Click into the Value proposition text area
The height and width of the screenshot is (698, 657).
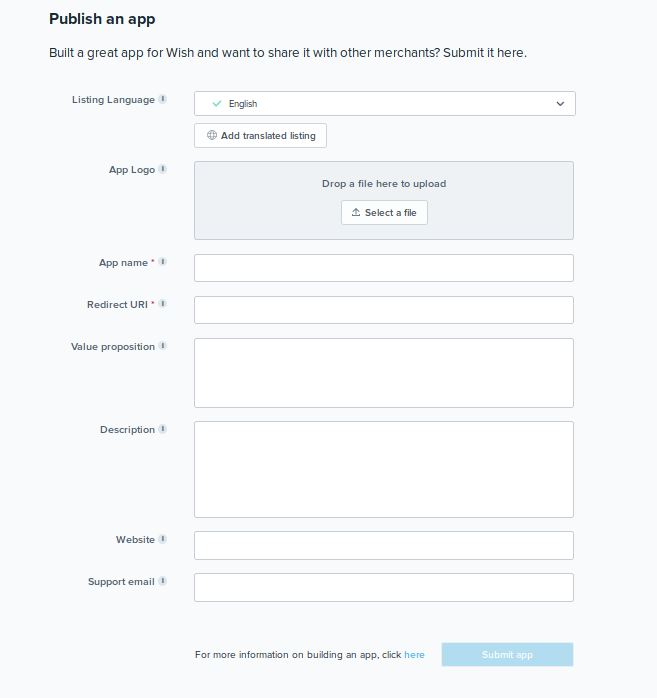coord(384,373)
